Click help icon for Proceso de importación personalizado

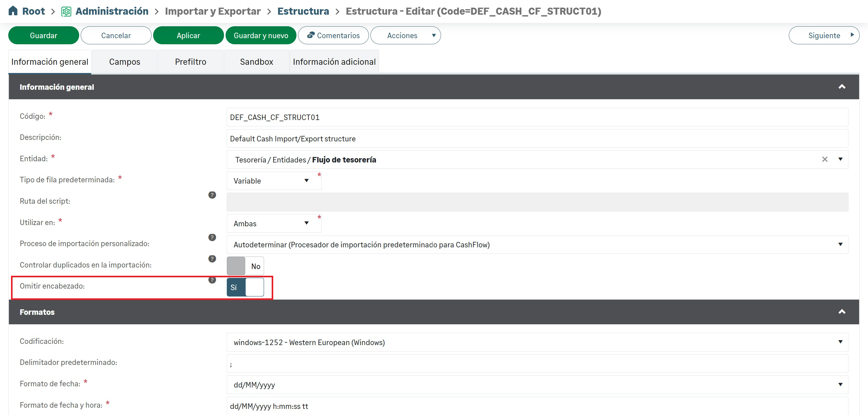click(212, 237)
